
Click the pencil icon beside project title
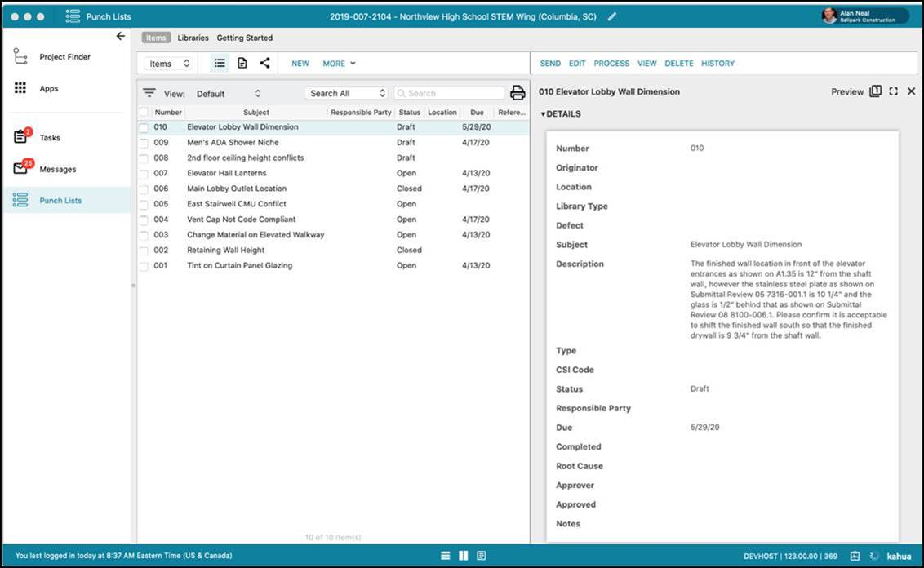click(x=612, y=16)
